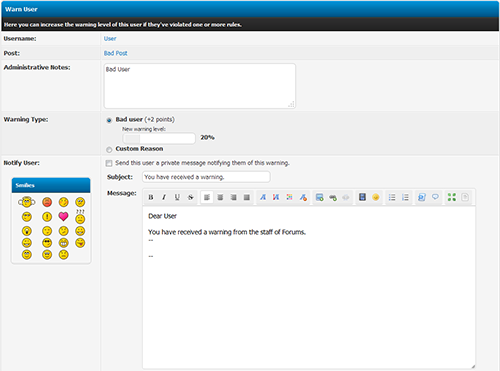Open font name picker in toolbar
The image size is (500, 371).
263,197
